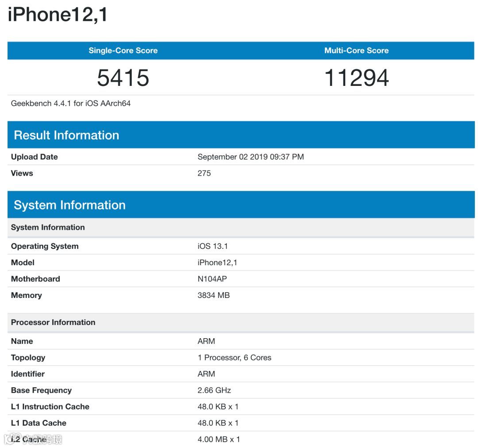478x448 pixels.
Task: Click the Motherboard label
Action: 35,279
